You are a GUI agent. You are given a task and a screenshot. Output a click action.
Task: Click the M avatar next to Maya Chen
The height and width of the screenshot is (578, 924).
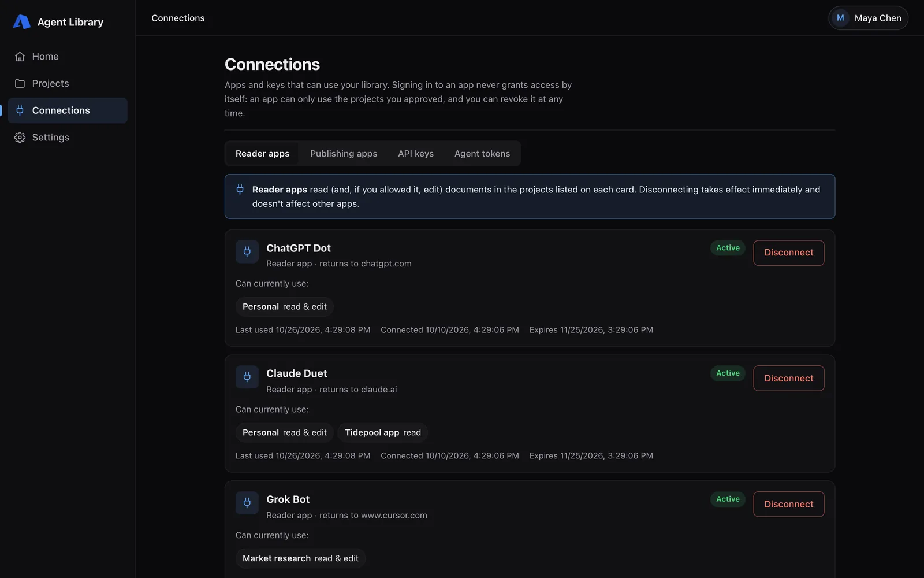(x=840, y=18)
